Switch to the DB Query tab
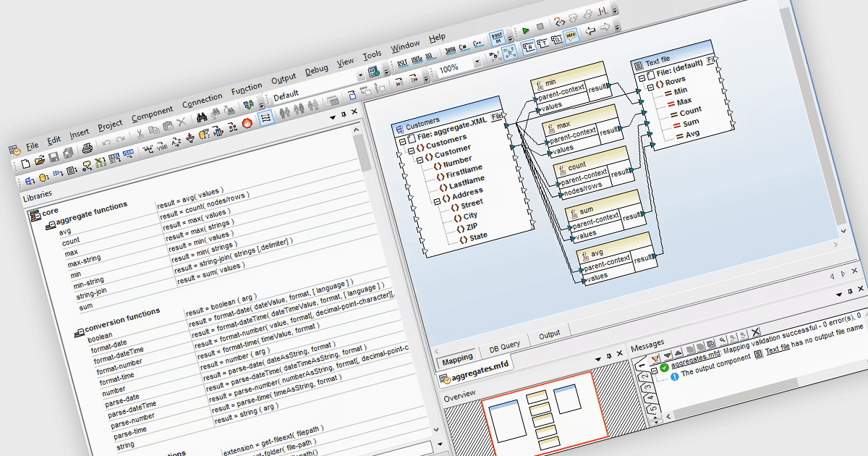 coord(504,346)
